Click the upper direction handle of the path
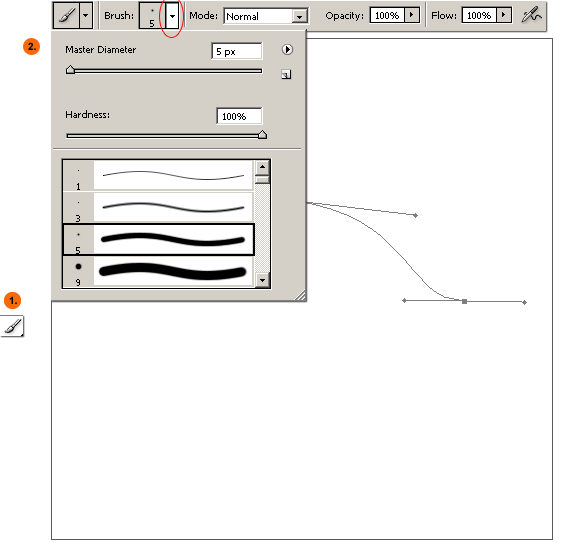This screenshot has width=562, height=543. [x=415, y=215]
